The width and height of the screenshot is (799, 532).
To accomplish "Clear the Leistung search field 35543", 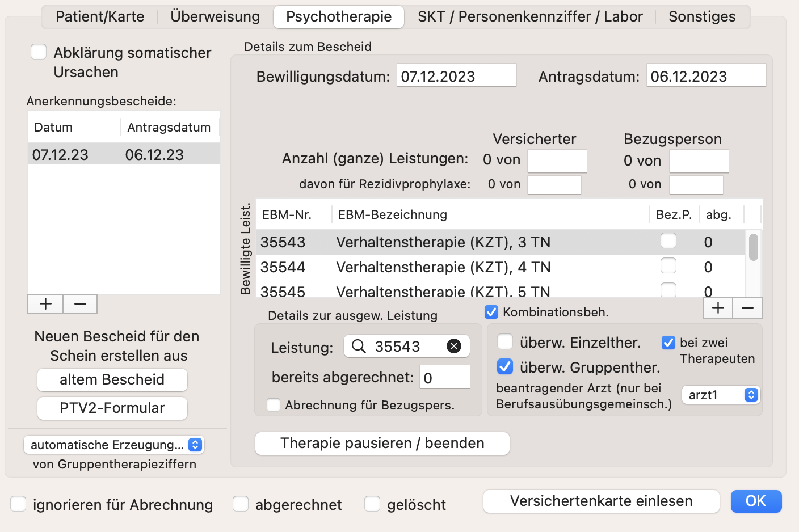I will 454,346.
